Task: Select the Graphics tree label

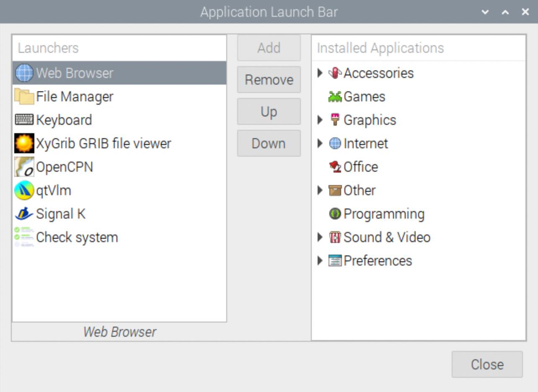Action: click(370, 120)
